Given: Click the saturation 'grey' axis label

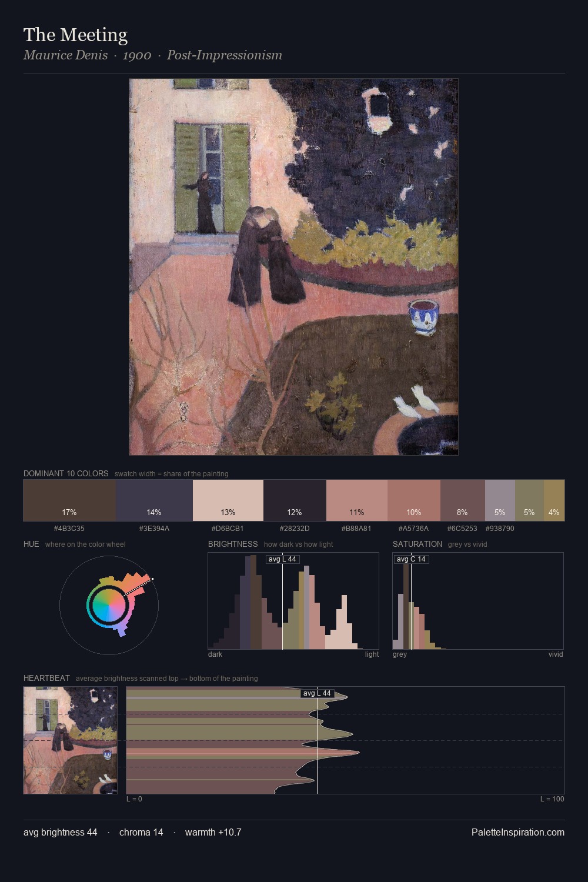Looking at the screenshot, I should [400, 654].
